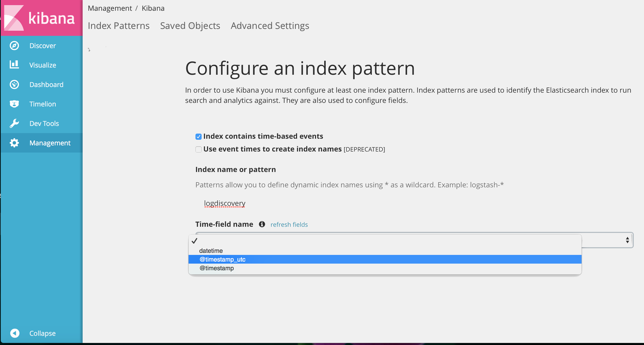
Task: Click the time-field select stepper arrows
Action: pyautogui.click(x=627, y=240)
